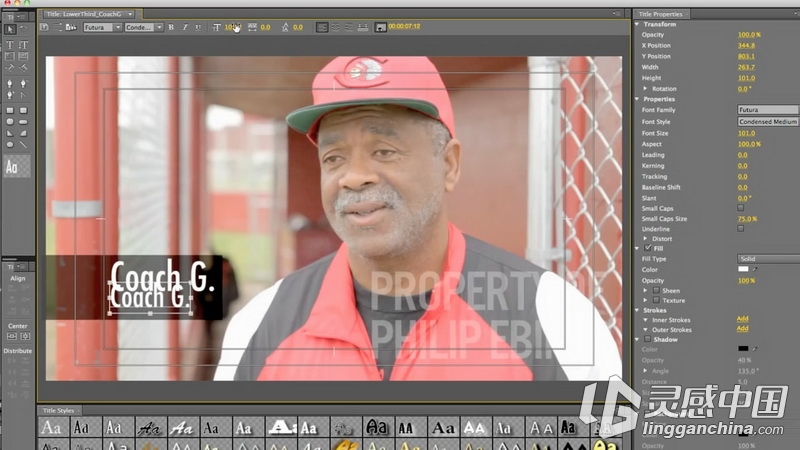Enable the Underline checkbox in properties
This screenshot has height=450, width=800.
click(740, 229)
